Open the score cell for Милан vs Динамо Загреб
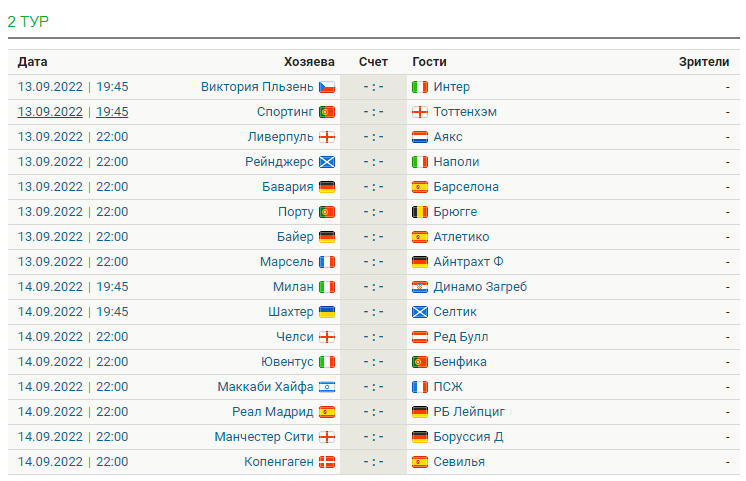 (x=373, y=287)
